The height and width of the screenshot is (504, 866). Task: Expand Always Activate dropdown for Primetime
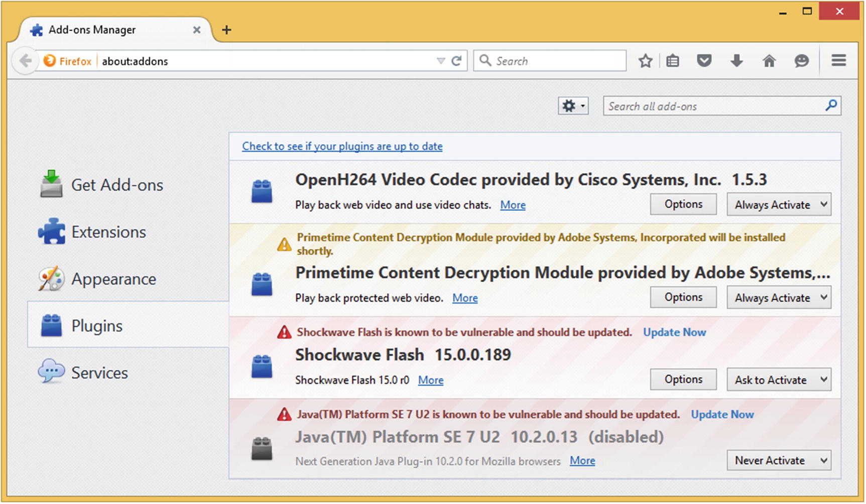[x=779, y=298]
